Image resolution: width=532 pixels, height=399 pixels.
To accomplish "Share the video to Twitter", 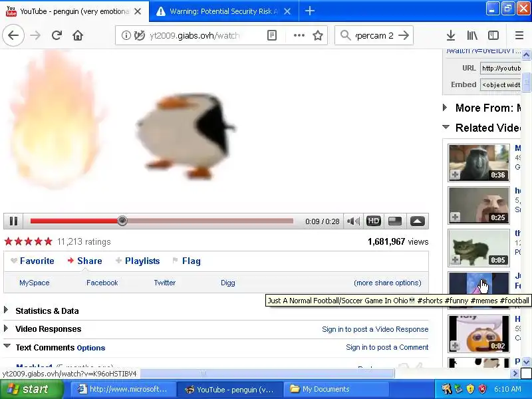I will [x=164, y=283].
